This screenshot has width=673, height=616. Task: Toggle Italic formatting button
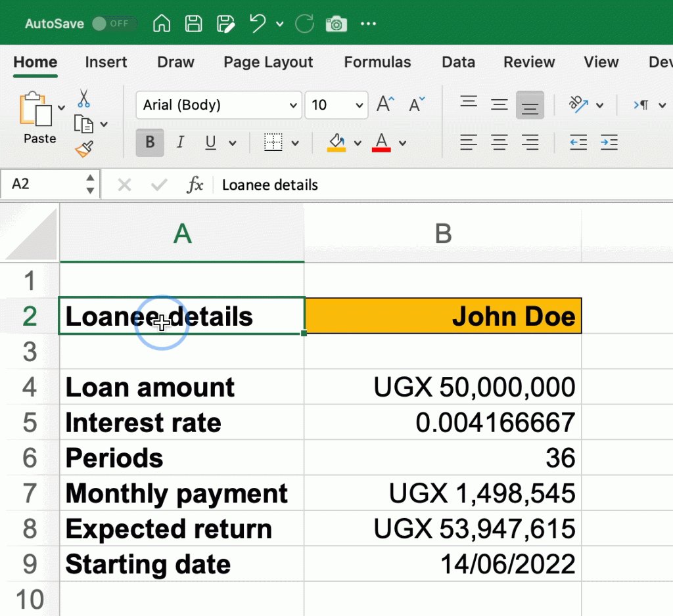point(181,143)
